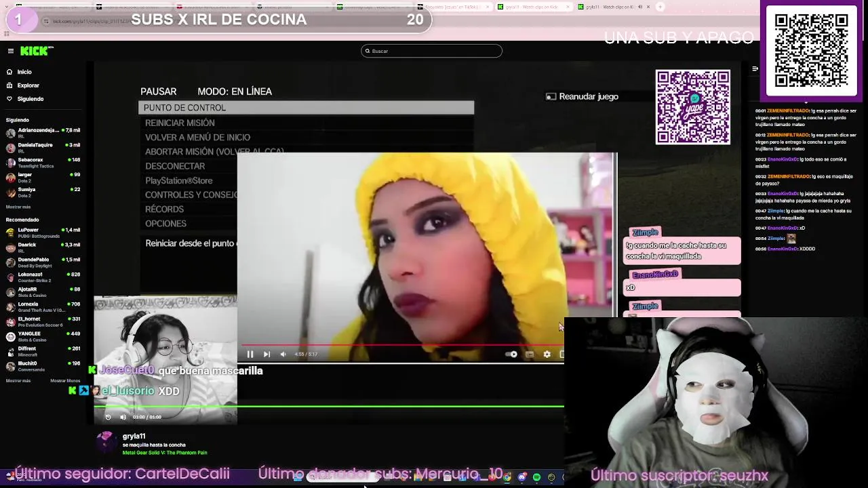
Task: Open a new browser tab
Action: (660, 7)
